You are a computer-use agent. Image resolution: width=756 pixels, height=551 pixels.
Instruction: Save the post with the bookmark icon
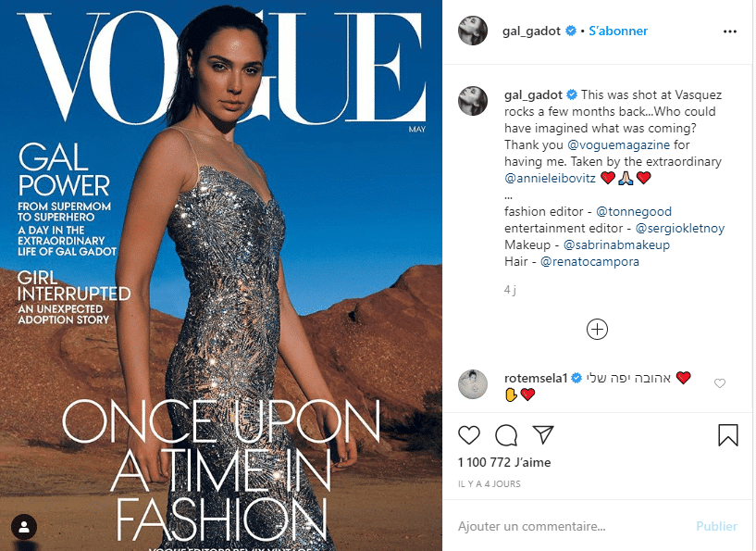click(x=728, y=434)
